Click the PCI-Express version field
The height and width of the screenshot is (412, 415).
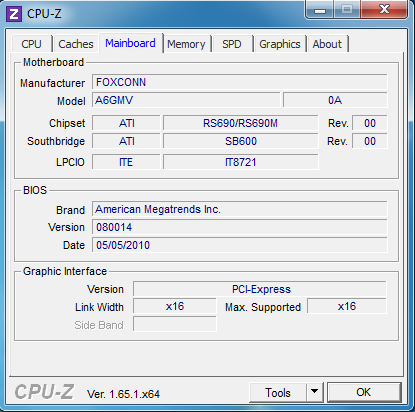click(x=260, y=289)
